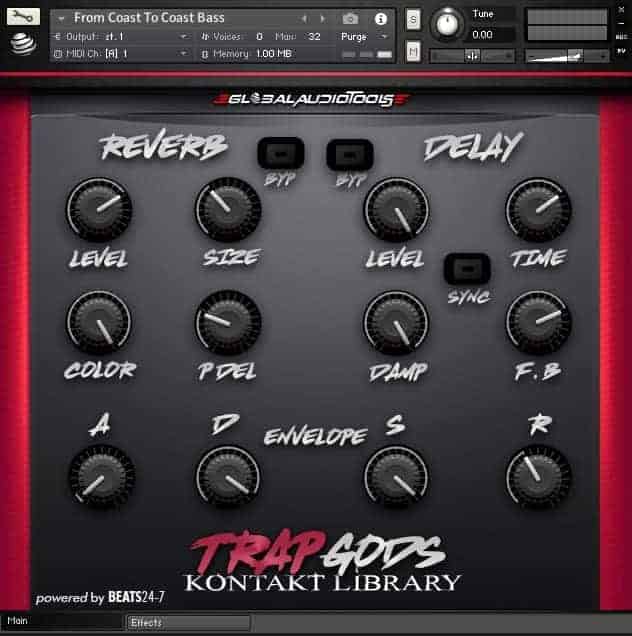Click the minimize instrument view button

[x=621, y=23]
